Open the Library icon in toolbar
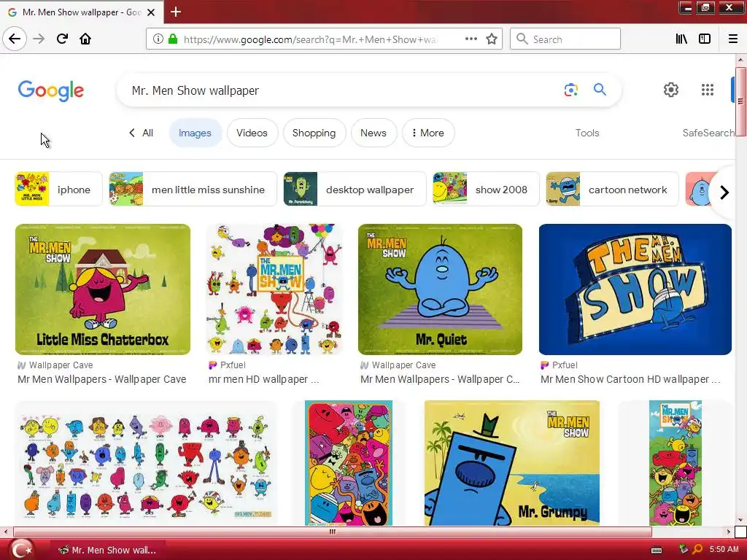This screenshot has width=747, height=560. 681,39
